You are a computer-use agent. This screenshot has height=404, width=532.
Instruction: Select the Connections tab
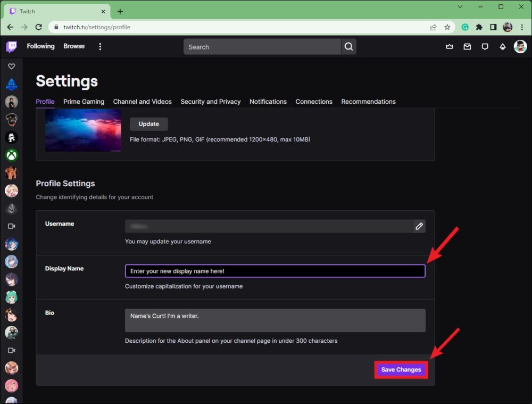click(x=314, y=102)
